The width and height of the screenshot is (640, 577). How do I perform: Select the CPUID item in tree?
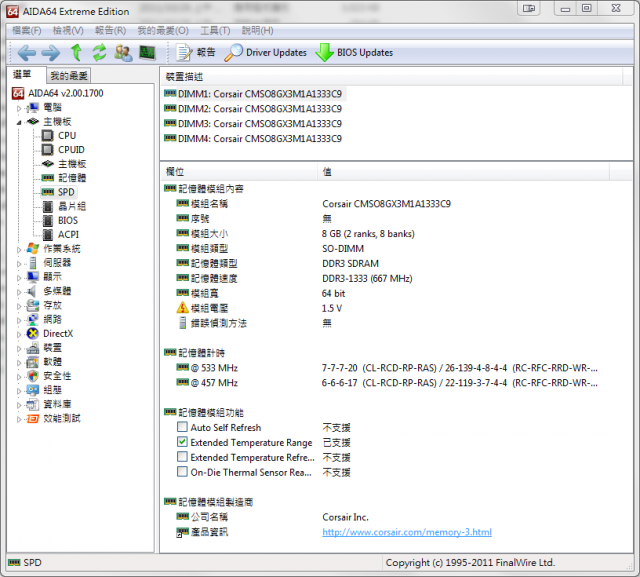point(71,150)
